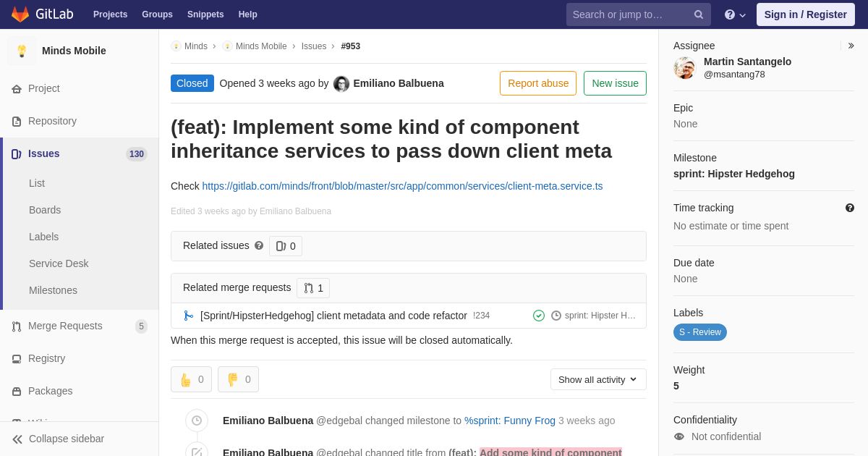Image resolution: width=868 pixels, height=456 pixels.
Task: Click the @msantang78 username
Action: pyautogui.click(x=734, y=75)
